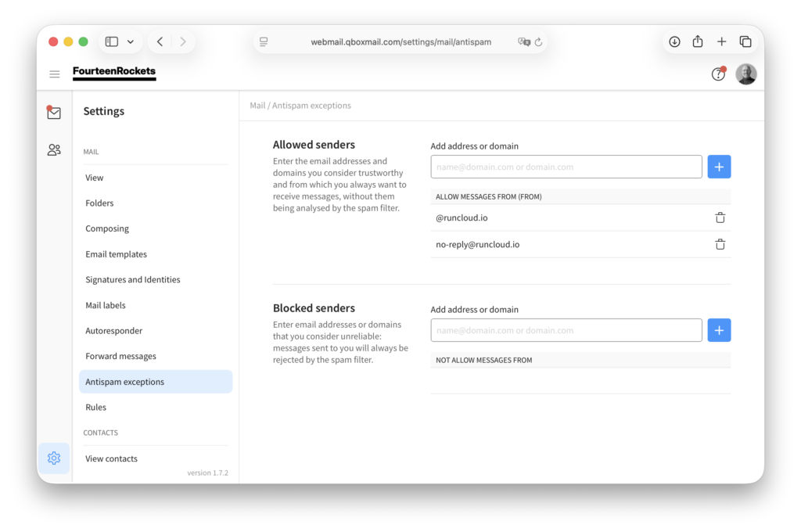Show Safari downloads icon
Screen dimensions: 801x532
point(674,42)
